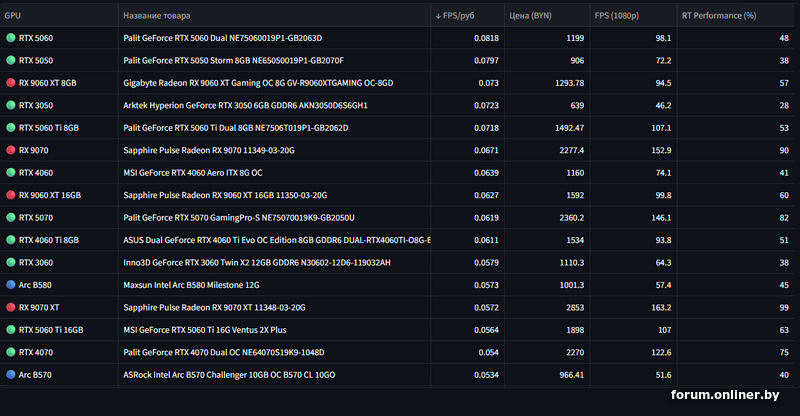Image resolution: width=800 pixels, height=416 pixels.
Task: Click the red dot next to RX 9070 XT
Action: tap(11, 307)
